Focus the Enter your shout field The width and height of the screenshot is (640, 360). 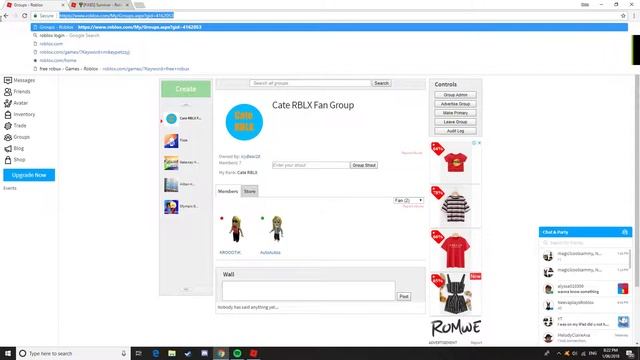[311, 165]
